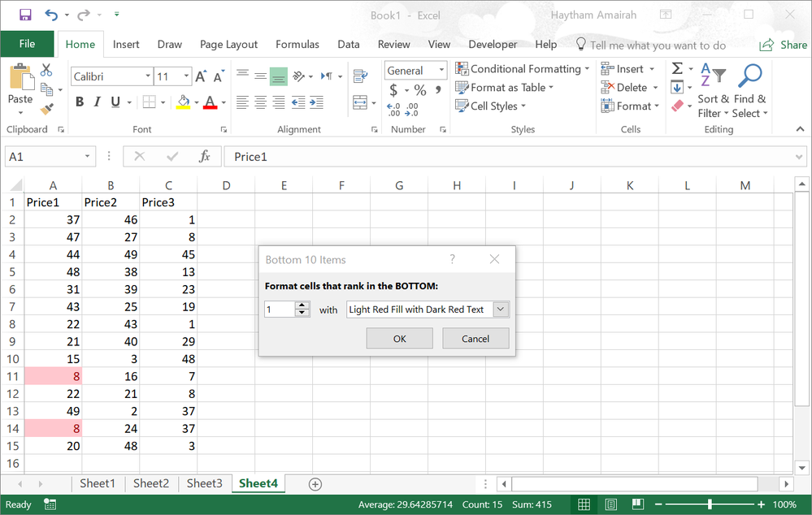Screen dimensions: 812x515
Task: Click the Accounting dollar format icon
Action: click(393, 91)
